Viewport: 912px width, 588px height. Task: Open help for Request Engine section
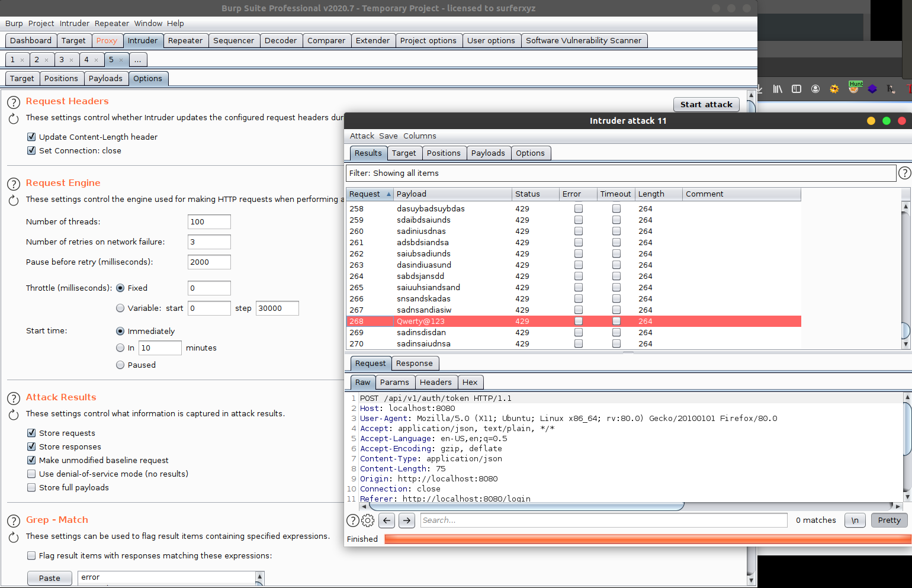coord(14,184)
